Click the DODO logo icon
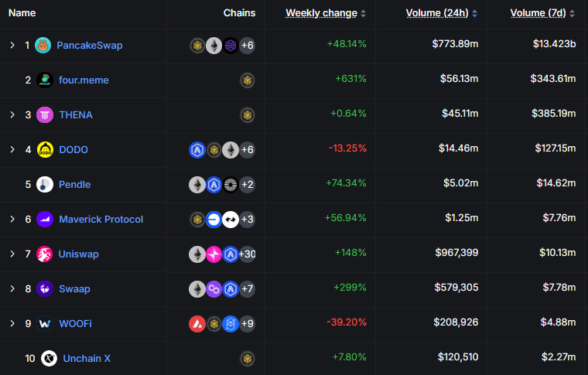 pos(45,150)
